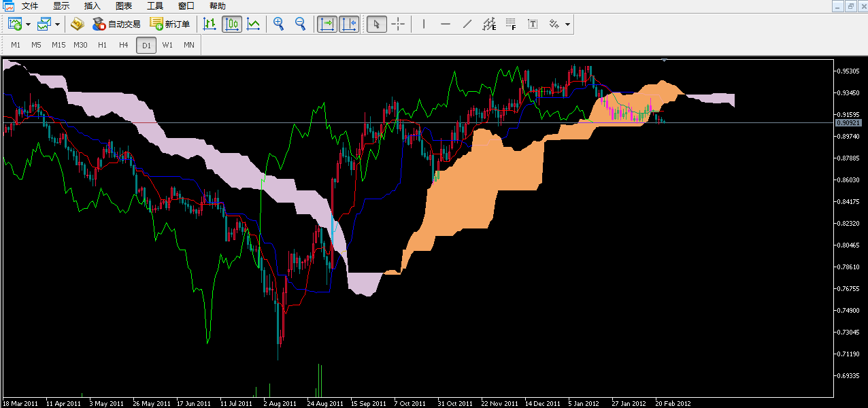Switch timeframe to H4

click(x=124, y=45)
